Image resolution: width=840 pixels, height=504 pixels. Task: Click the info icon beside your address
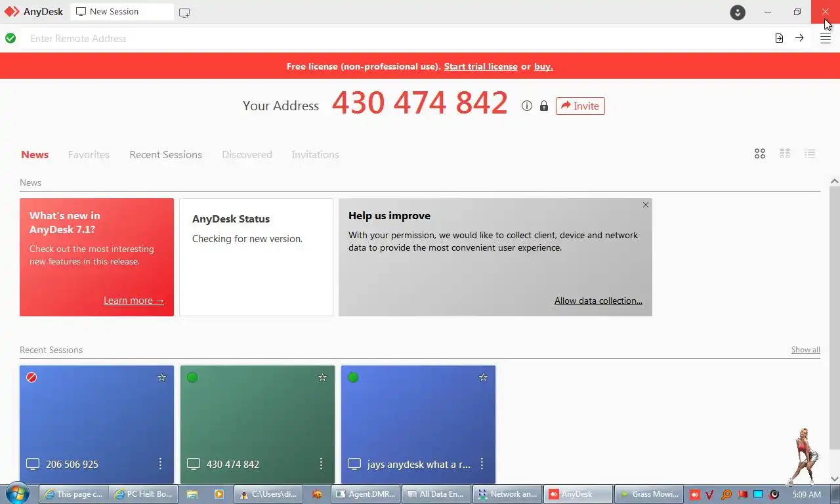pyautogui.click(x=526, y=106)
